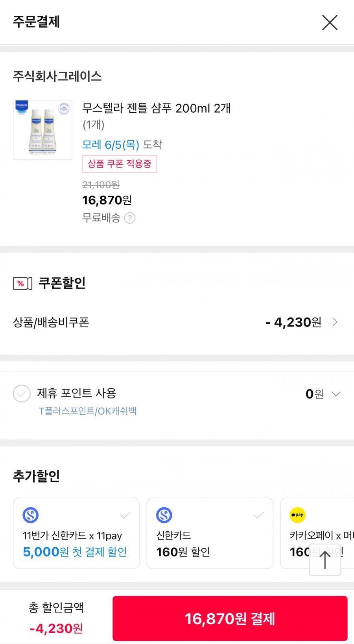This screenshot has width=354, height=644.
Task: Select the 신한카드 160원 할인 checkmark
Action: 258,515
